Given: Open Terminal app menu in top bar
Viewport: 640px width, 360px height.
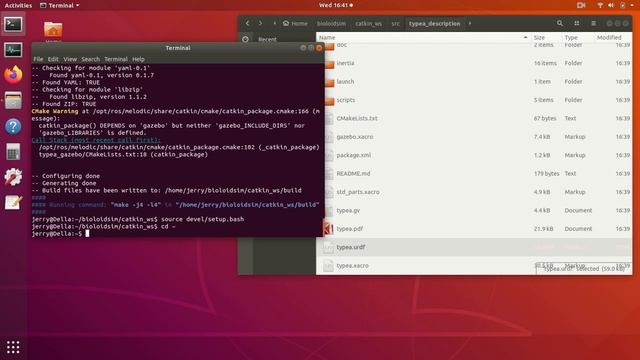Looking at the screenshot, I should [60, 5].
